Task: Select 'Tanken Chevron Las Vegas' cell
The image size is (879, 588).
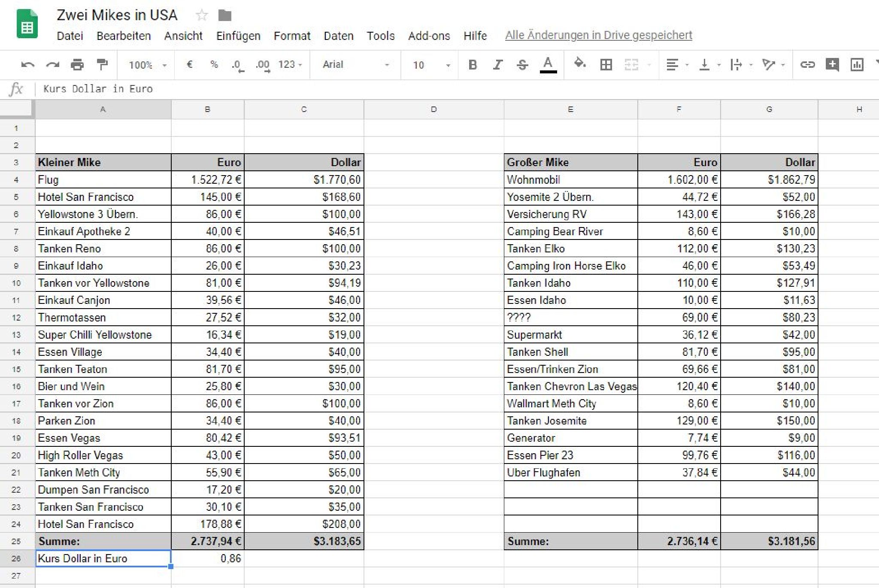Action: click(571, 386)
